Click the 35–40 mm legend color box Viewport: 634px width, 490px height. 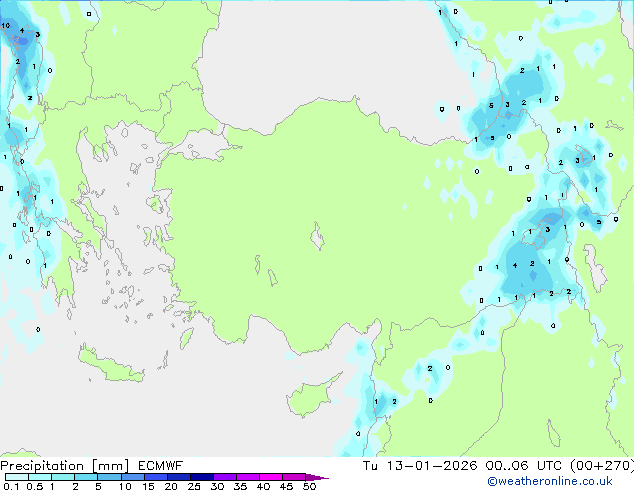coord(247,477)
